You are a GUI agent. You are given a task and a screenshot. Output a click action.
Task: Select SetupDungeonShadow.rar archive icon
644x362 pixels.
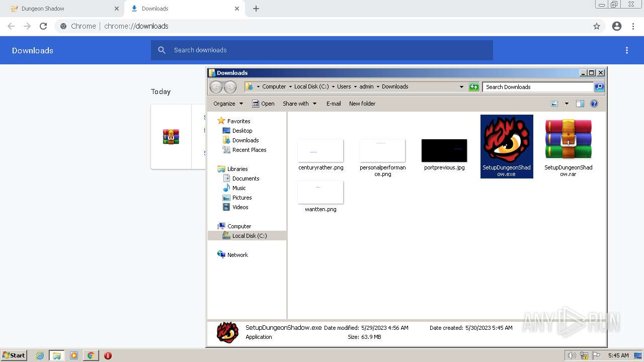click(569, 140)
